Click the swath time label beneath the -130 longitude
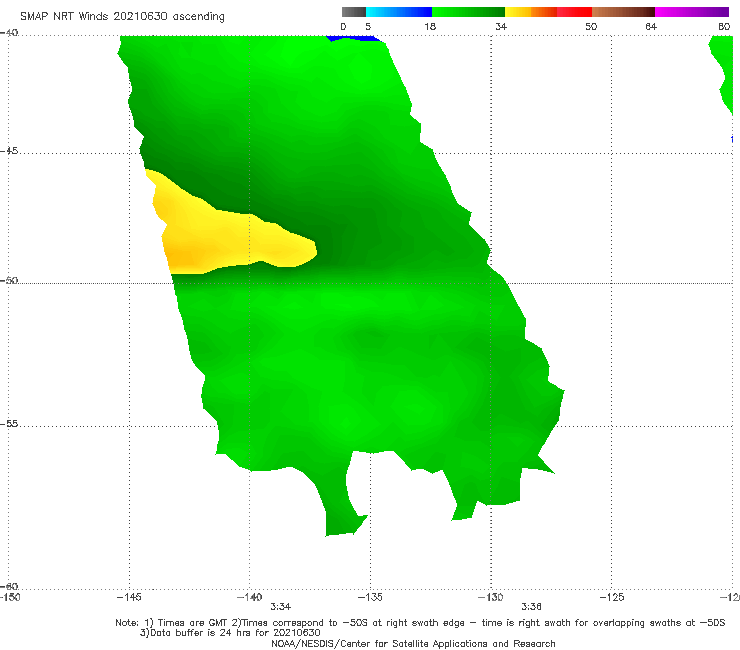Screen dimensions: 740x650 pos(531,607)
